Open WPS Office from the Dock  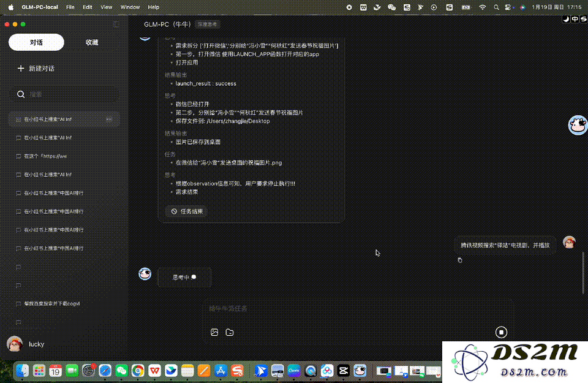pyautogui.click(x=154, y=371)
